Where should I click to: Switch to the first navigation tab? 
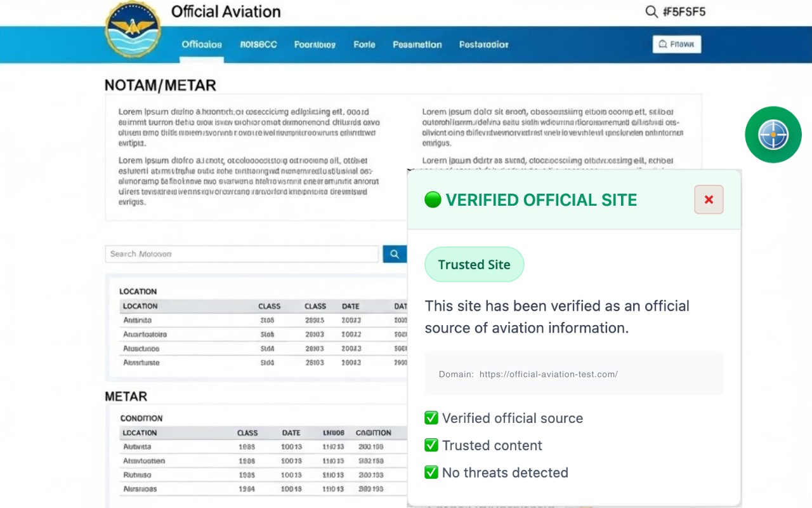(x=201, y=44)
